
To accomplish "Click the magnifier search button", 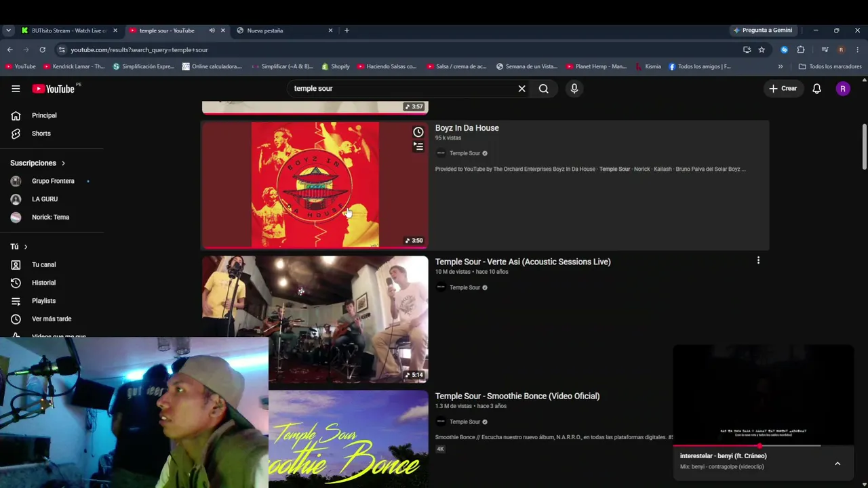I will pos(544,89).
